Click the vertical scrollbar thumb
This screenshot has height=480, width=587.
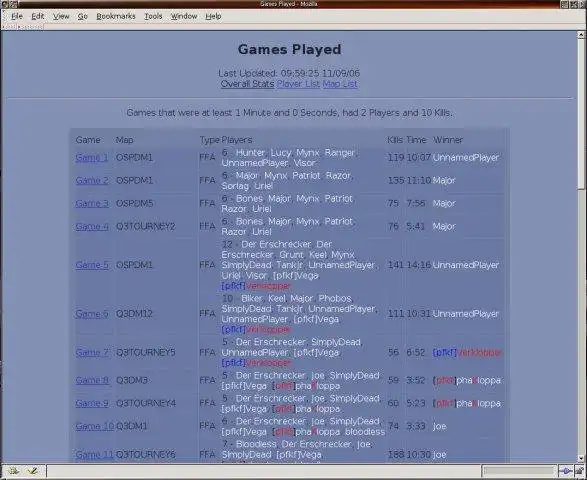point(581,114)
